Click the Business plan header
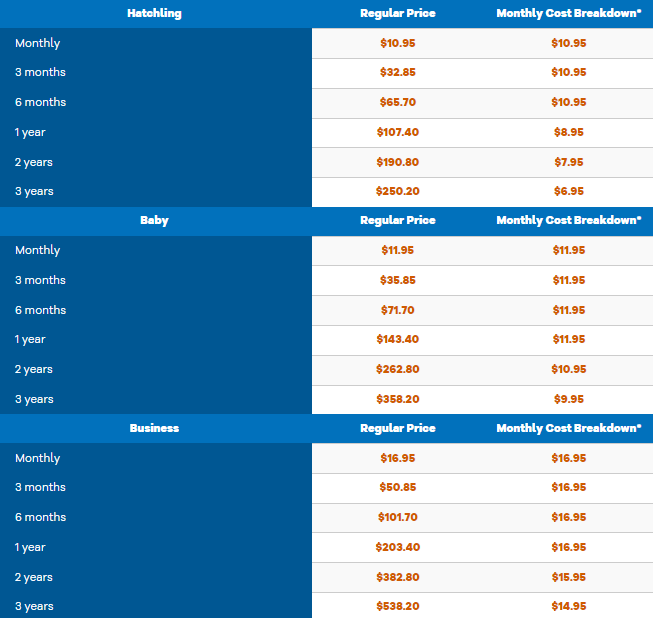 click(x=154, y=428)
